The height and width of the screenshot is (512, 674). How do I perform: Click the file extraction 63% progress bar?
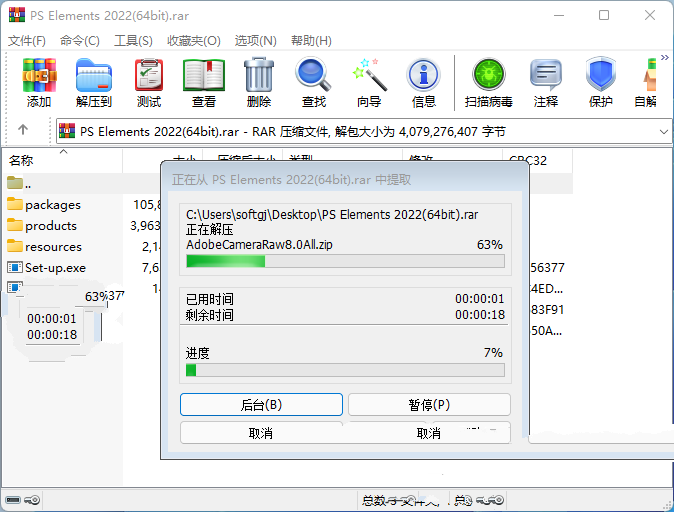(x=345, y=261)
